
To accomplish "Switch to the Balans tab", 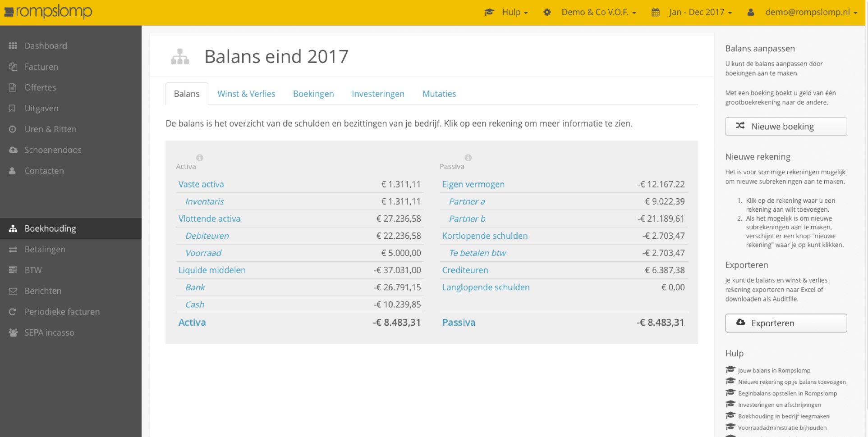I will pyautogui.click(x=187, y=94).
